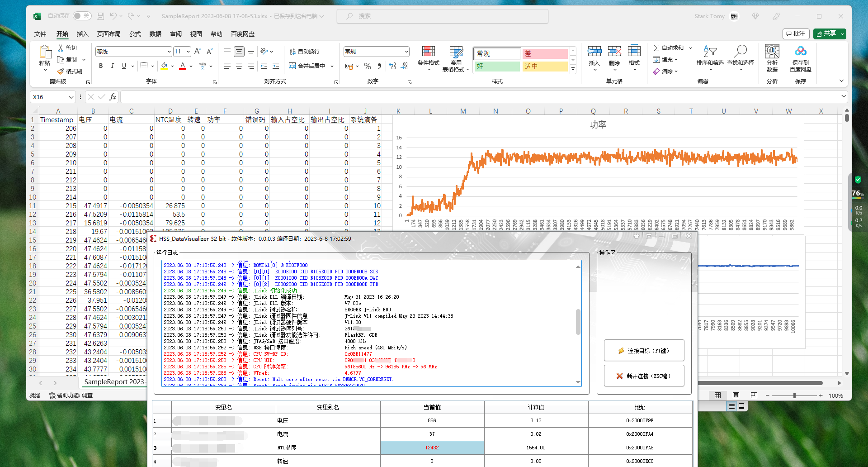Click the Save icon in Excel title bar
The height and width of the screenshot is (467, 868).
(100, 16)
